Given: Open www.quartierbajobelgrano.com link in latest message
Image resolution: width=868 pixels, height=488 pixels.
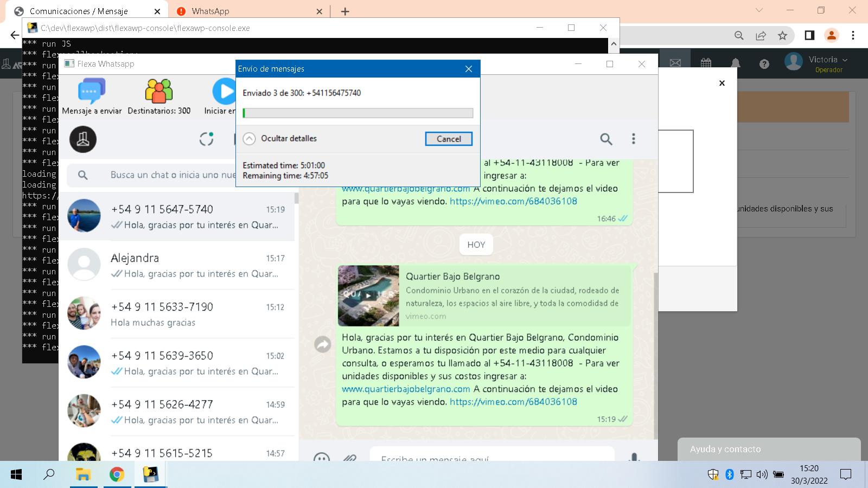Looking at the screenshot, I should tap(406, 389).
